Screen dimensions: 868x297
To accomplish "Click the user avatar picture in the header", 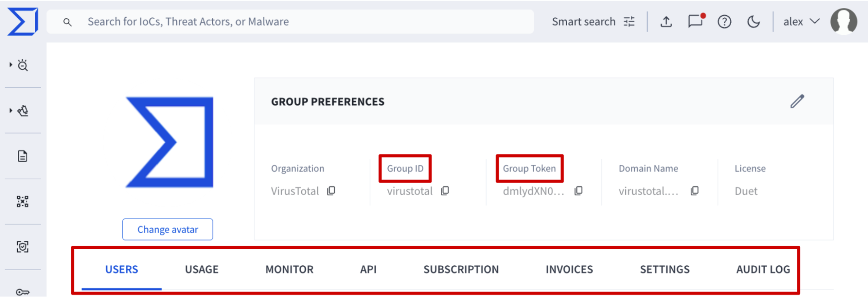I will (844, 21).
